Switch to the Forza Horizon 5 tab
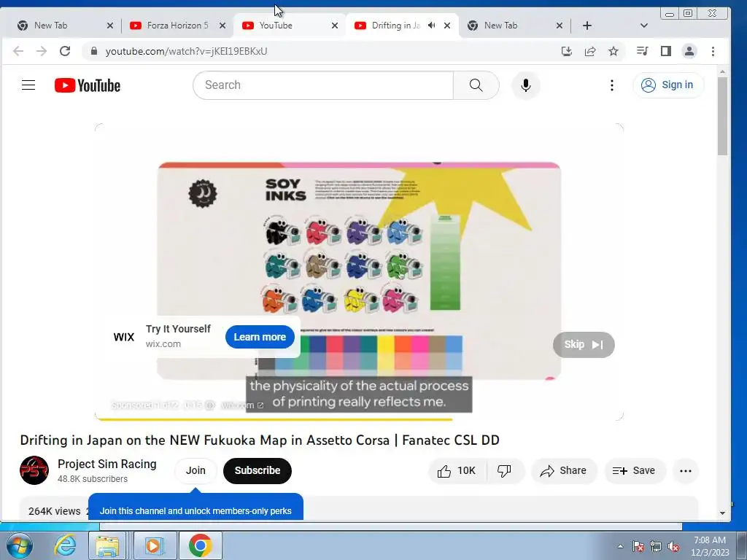The width and height of the screenshot is (747, 560). [177, 26]
